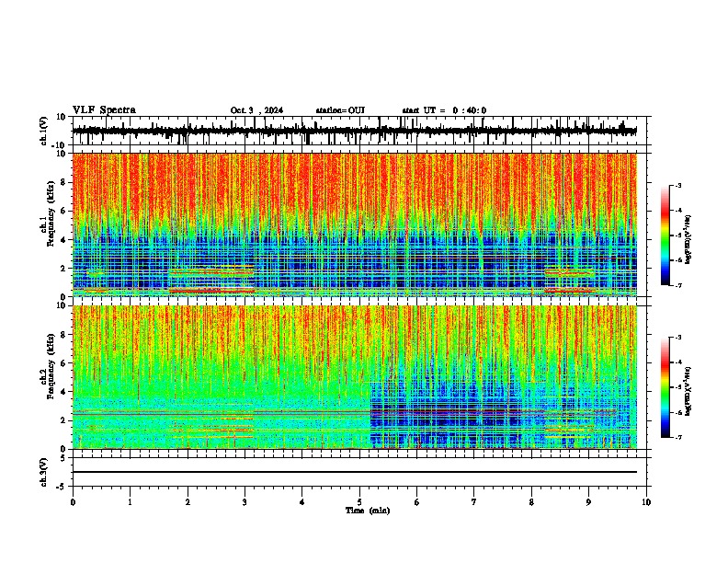Click the ch.1 spectrogram color bar
The width and height of the screenshot is (728, 563).
tap(665, 236)
